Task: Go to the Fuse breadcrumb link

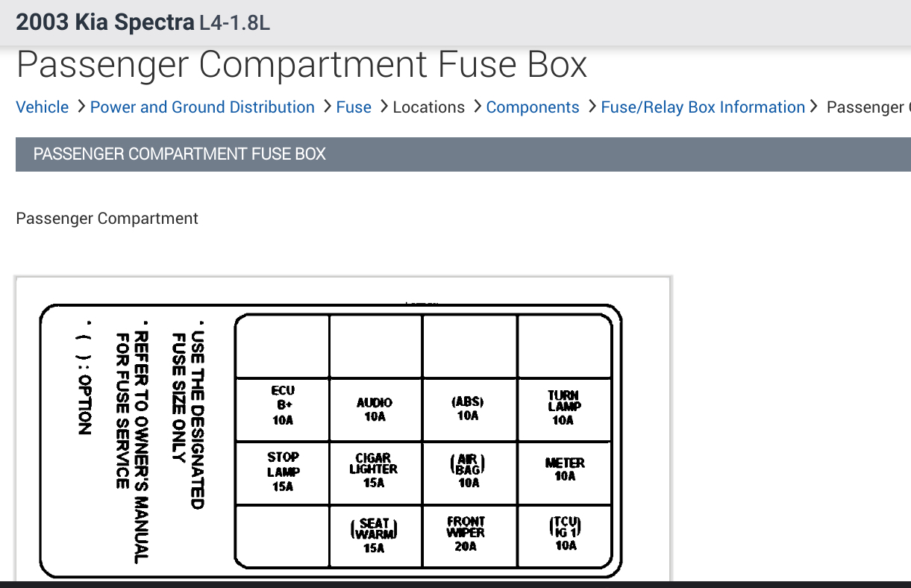Action: 354,107
